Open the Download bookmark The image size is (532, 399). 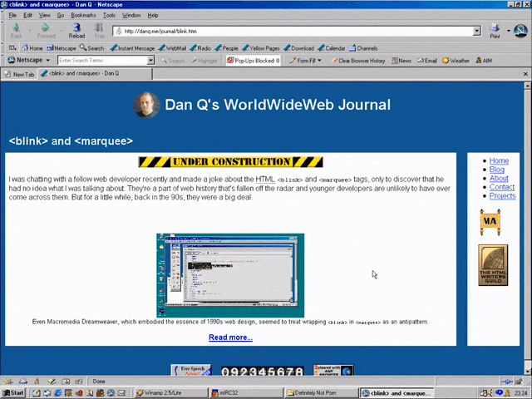(299, 48)
